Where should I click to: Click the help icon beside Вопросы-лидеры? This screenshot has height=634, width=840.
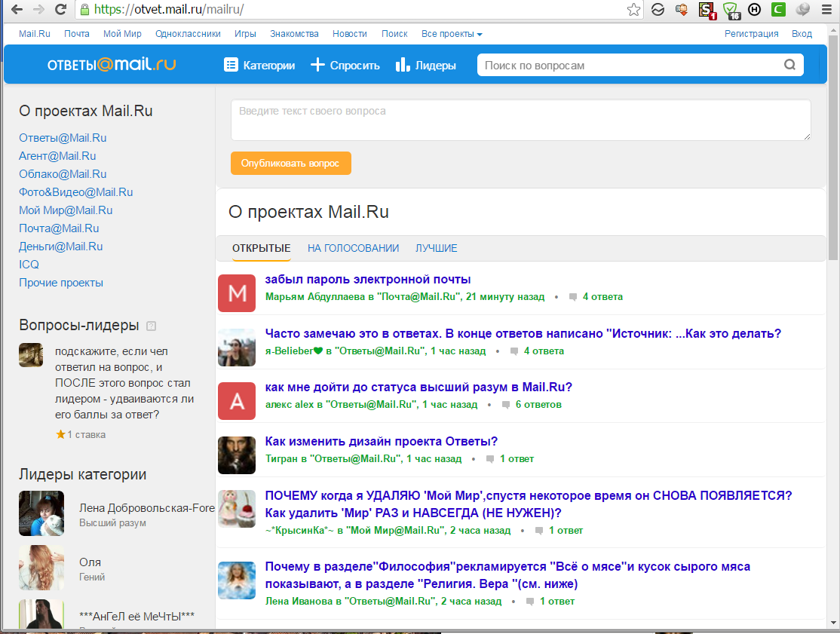pos(151,326)
